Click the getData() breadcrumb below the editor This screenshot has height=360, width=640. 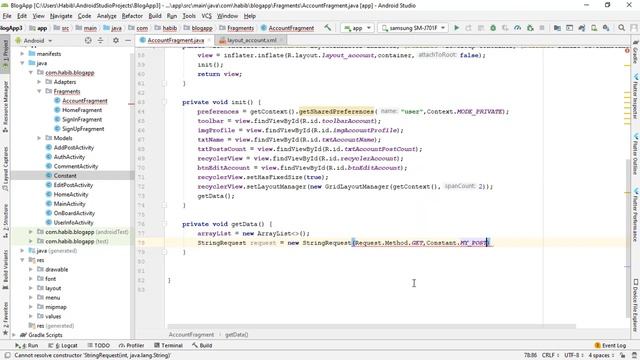pyautogui.click(x=237, y=335)
